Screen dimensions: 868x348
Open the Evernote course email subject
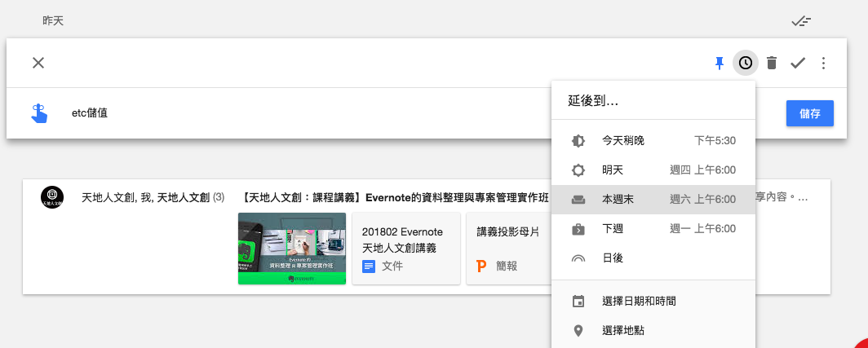395,197
